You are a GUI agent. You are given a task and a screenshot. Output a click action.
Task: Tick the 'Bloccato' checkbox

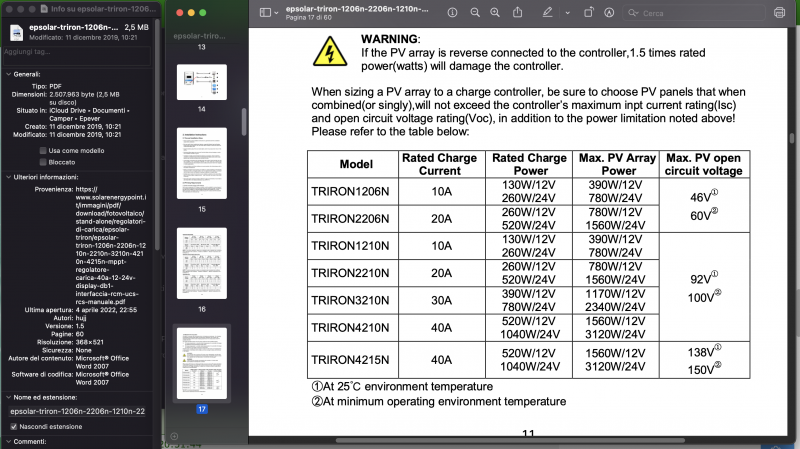coord(42,161)
